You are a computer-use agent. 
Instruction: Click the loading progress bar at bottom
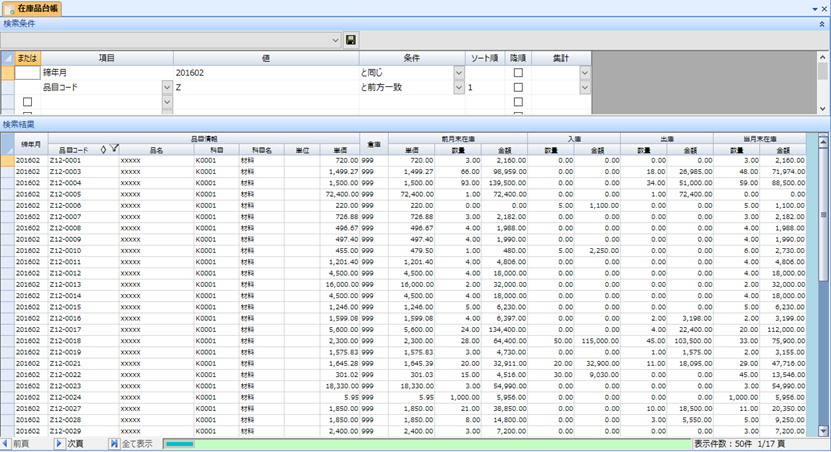[x=427, y=444]
